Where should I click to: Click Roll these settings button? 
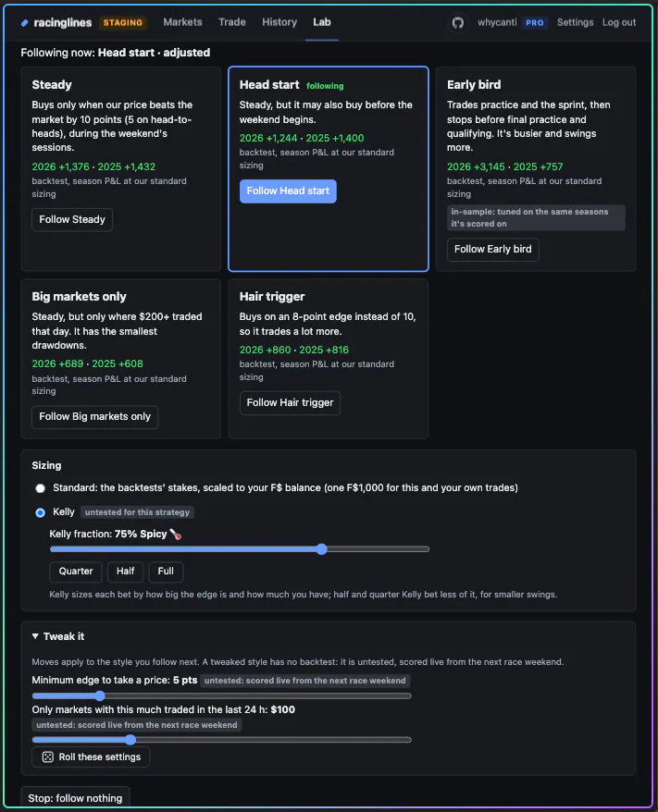click(x=91, y=757)
